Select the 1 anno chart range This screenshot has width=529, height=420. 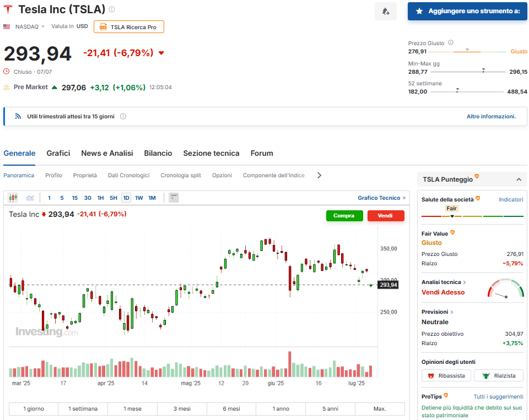point(280,408)
